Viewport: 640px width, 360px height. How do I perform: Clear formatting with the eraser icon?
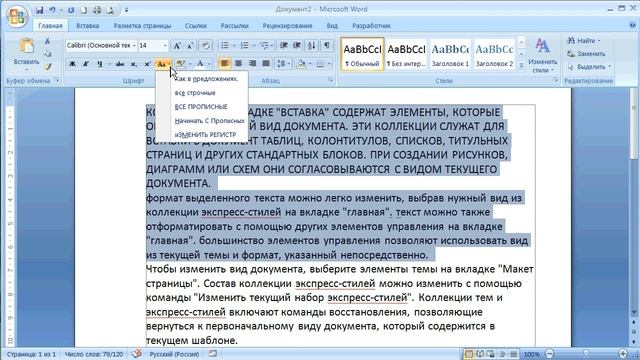coord(205,46)
